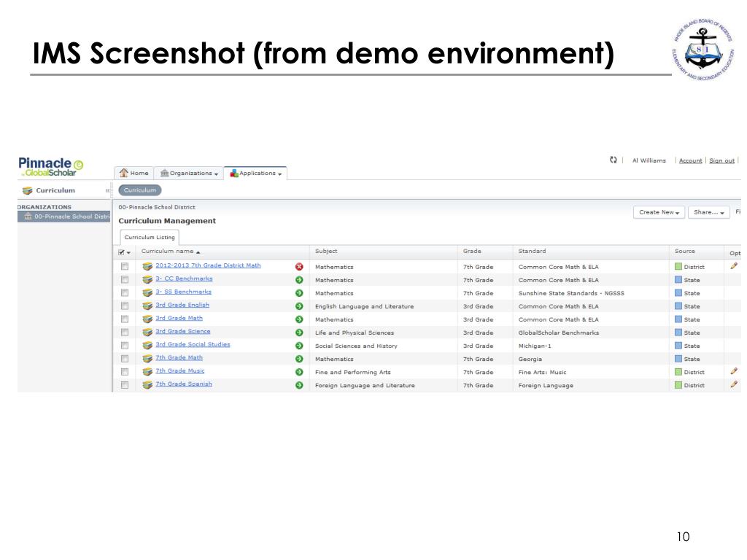Tick the checkbox for 3rd Grade Math
Image resolution: width=747 pixels, height=560 pixels.
click(x=125, y=319)
